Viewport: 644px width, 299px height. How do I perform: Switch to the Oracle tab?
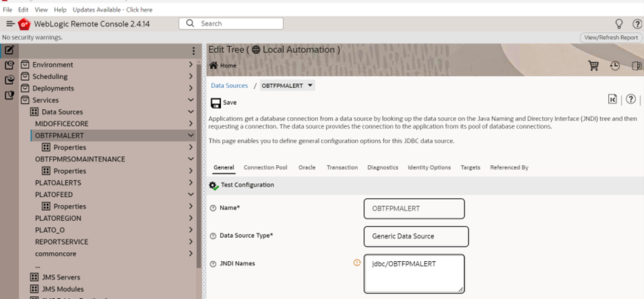[x=307, y=167]
